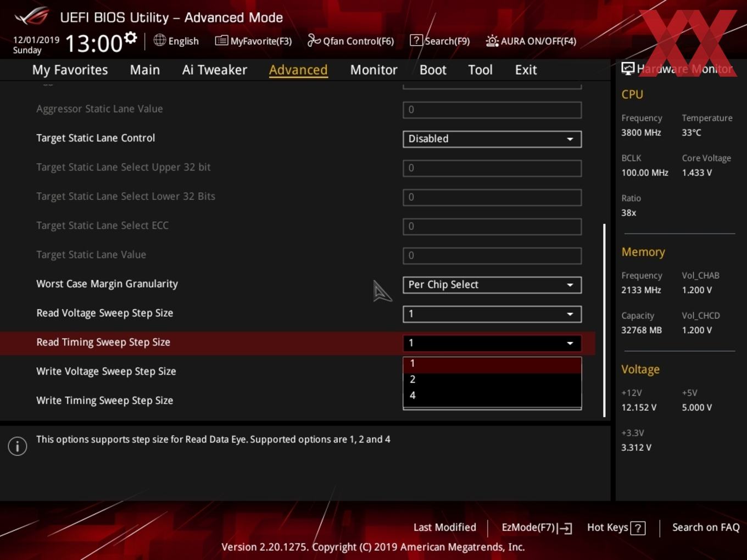747x560 pixels.
Task: Select the Read Voltage Sweep Step Size label
Action: click(104, 313)
